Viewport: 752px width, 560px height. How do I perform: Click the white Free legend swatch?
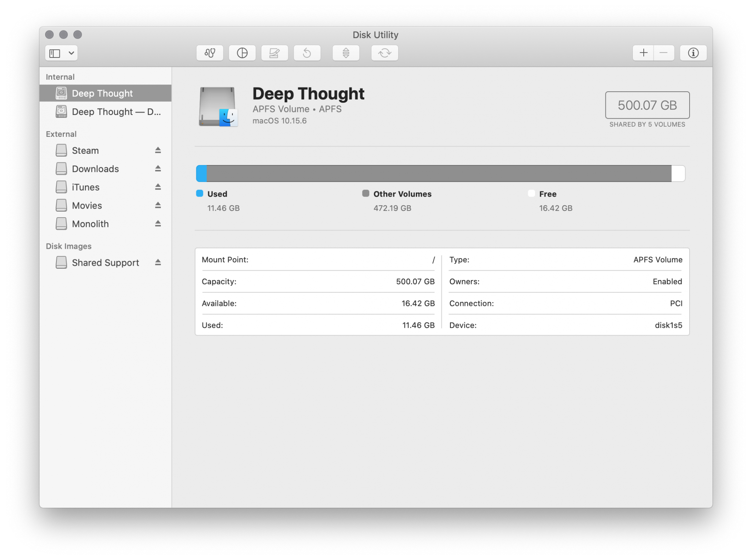531,194
